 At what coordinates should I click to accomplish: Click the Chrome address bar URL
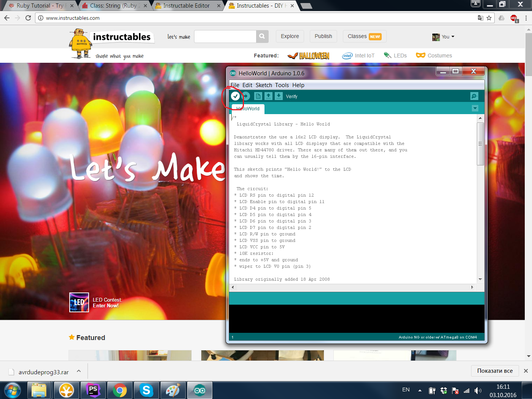(x=73, y=18)
